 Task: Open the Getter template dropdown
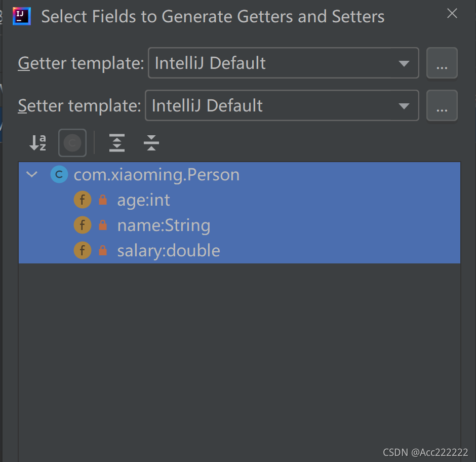[283, 63]
